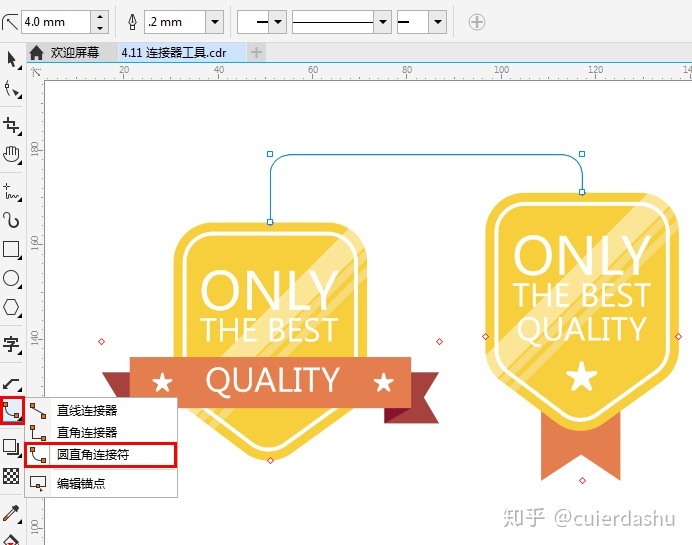Choose the Crop tool
Screen dimensions: 692x545
click(12, 126)
